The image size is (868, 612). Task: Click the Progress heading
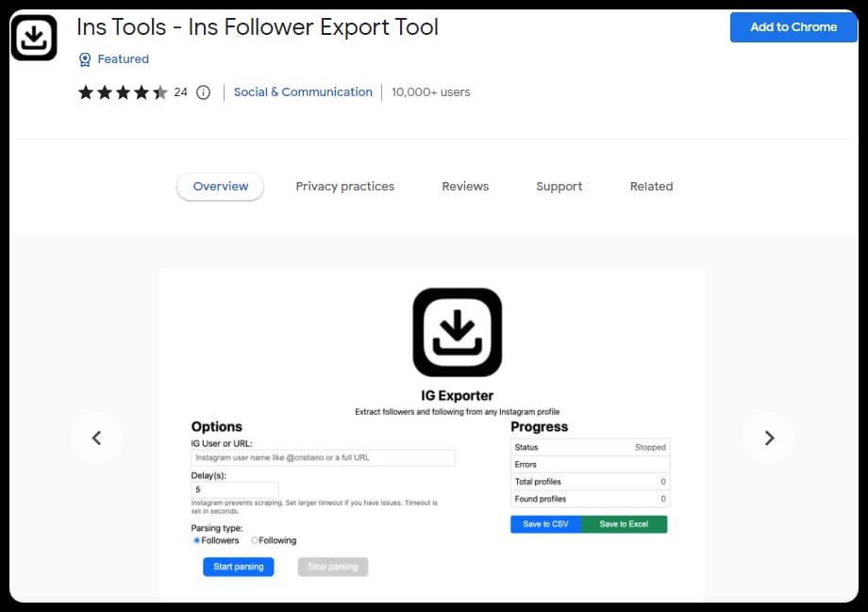click(539, 426)
